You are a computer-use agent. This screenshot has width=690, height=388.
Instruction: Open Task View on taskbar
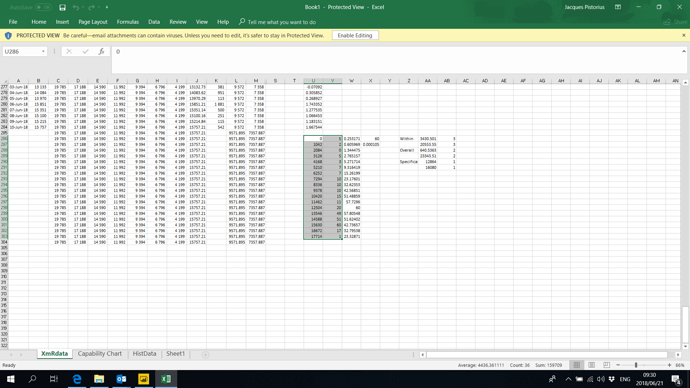[54, 379]
